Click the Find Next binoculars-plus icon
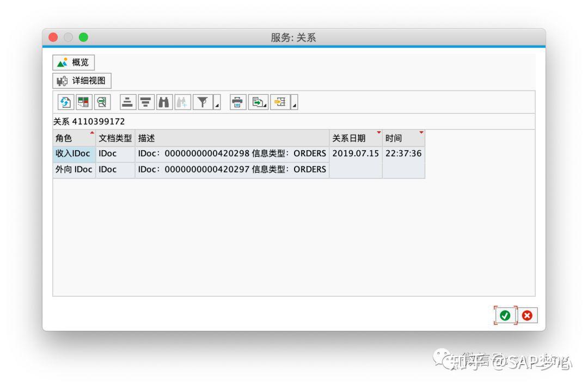 pos(182,102)
